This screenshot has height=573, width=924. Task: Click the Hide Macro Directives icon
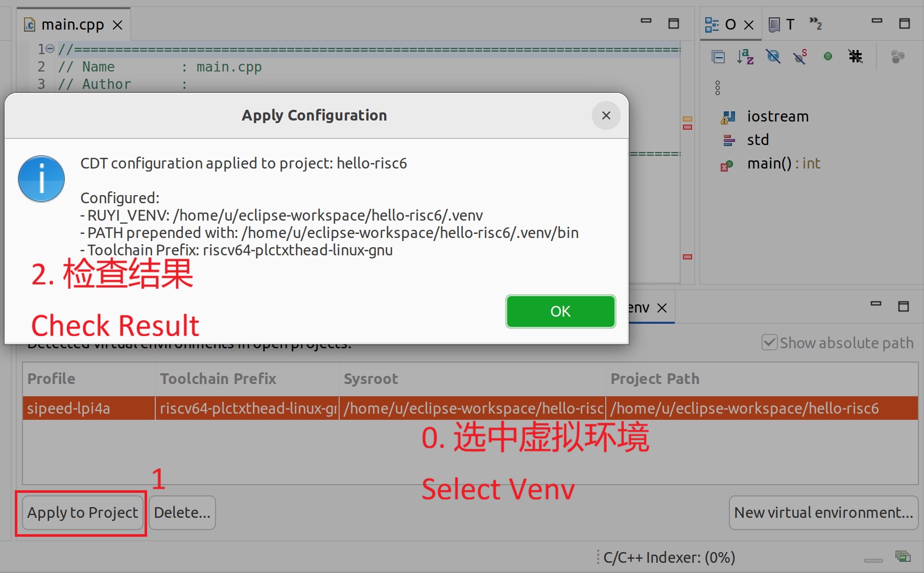(856, 56)
